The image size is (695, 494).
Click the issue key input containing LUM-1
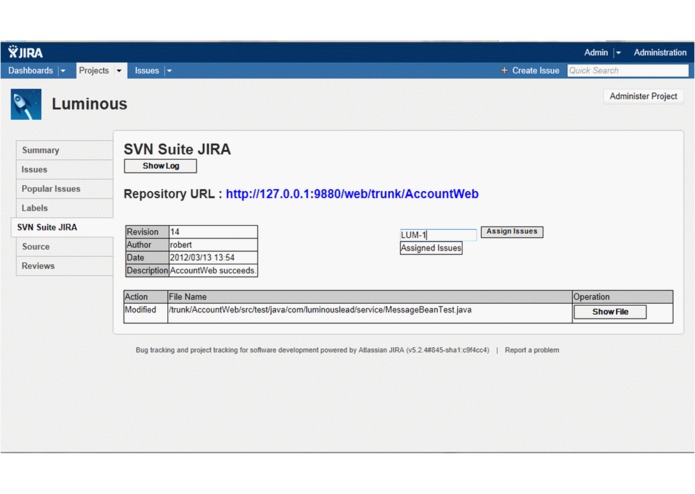[438, 235]
